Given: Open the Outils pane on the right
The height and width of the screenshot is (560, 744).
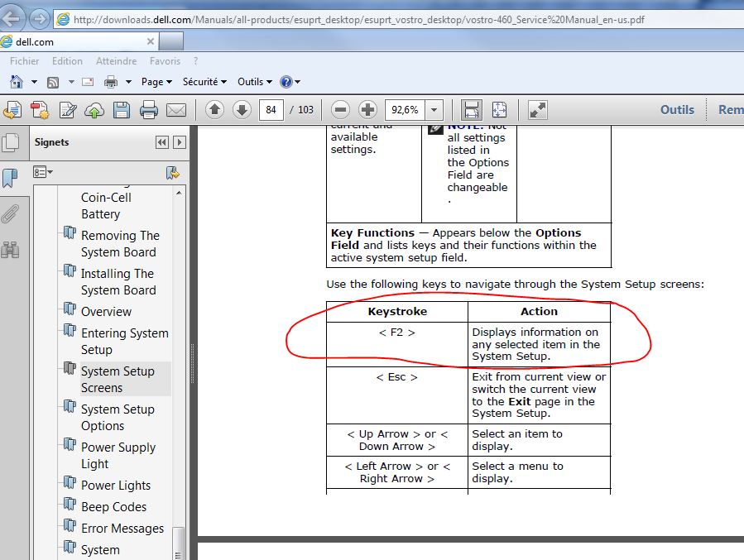Looking at the screenshot, I should coord(677,110).
